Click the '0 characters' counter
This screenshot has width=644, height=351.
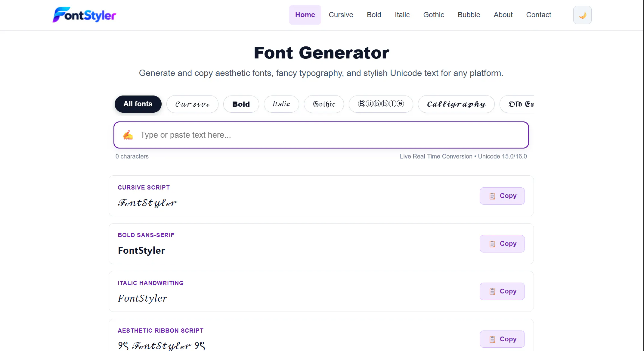[x=132, y=156]
